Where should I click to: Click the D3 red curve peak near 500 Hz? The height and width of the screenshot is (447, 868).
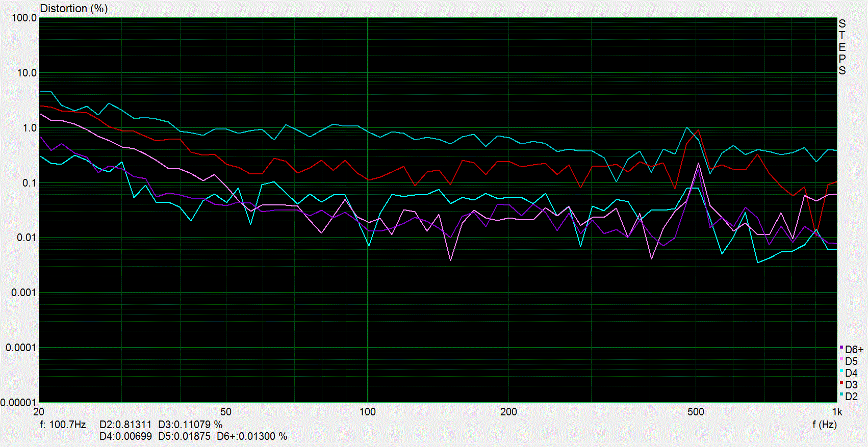pyautogui.click(x=698, y=130)
